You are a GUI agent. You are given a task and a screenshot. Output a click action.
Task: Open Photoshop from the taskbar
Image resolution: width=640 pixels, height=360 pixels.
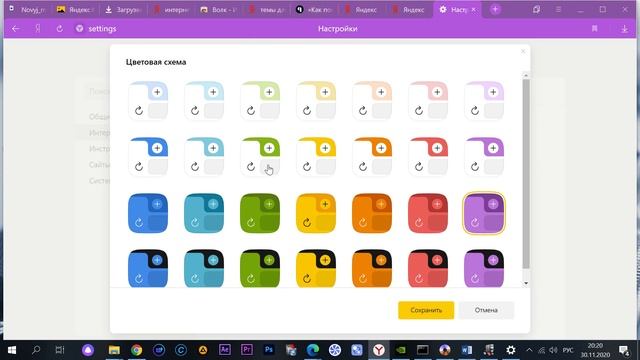pos(269,350)
